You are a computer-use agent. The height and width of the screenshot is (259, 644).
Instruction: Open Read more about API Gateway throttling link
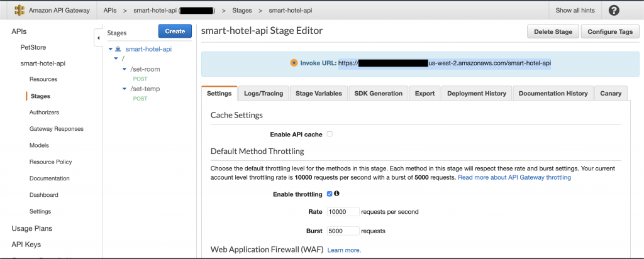(x=514, y=177)
